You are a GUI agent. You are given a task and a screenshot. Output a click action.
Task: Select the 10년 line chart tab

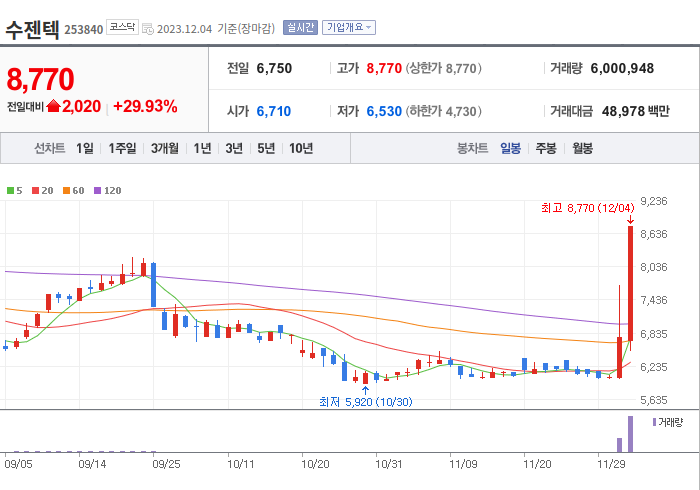301,148
